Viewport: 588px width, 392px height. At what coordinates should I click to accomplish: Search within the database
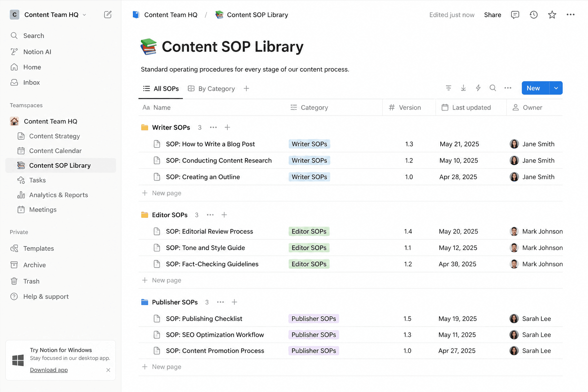tap(493, 88)
